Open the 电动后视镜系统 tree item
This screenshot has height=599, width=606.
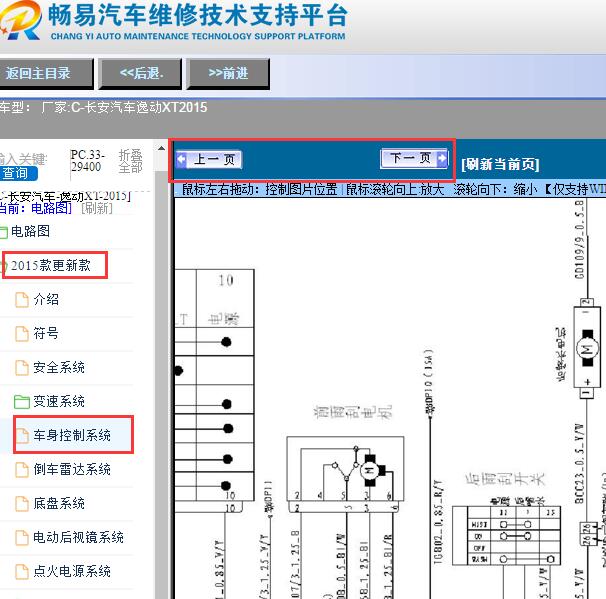[x=78, y=537]
